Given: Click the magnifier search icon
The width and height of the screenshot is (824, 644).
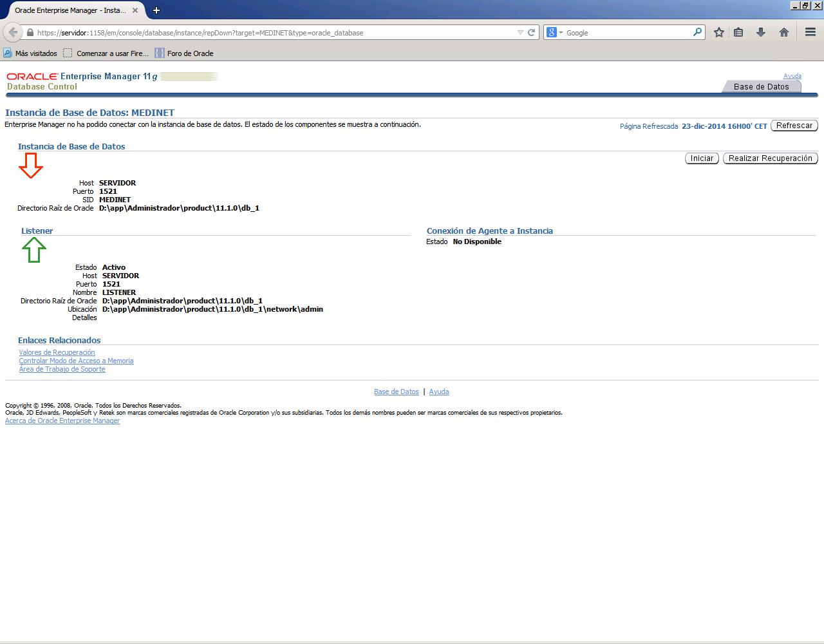Looking at the screenshot, I should tap(697, 32).
